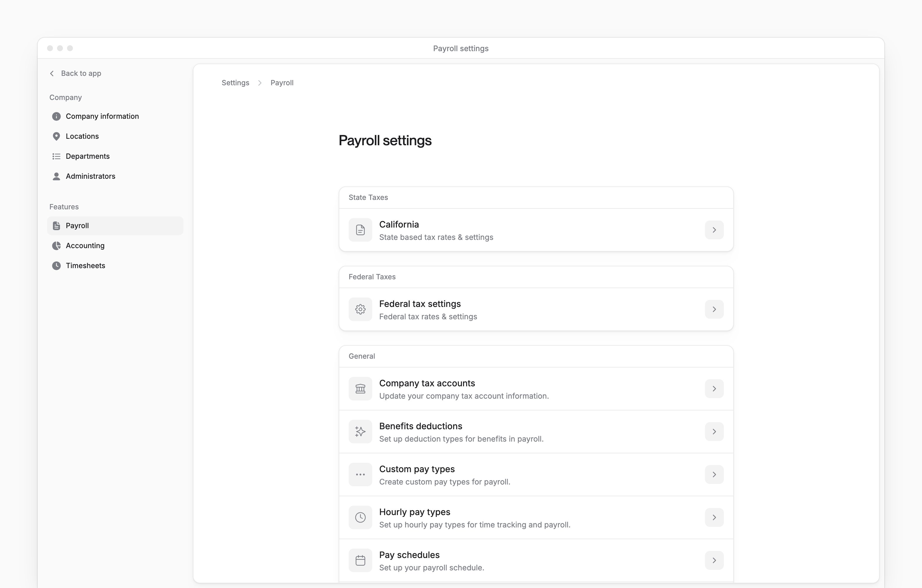The height and width of the screenshot is (588, 922).
Task: Select Timesheets in the Features list
Action: click(115, 266)
